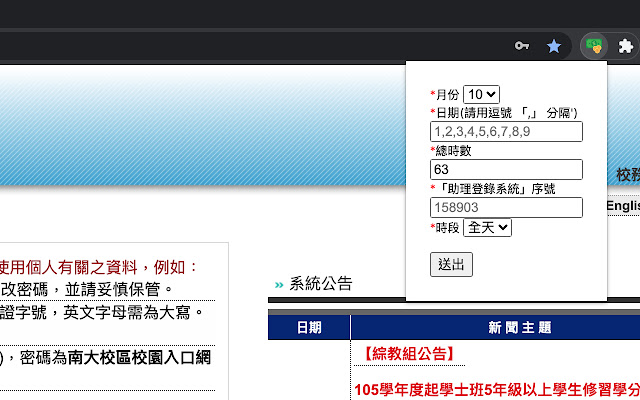Click the 系統公告 section heading

coord(320,284)
